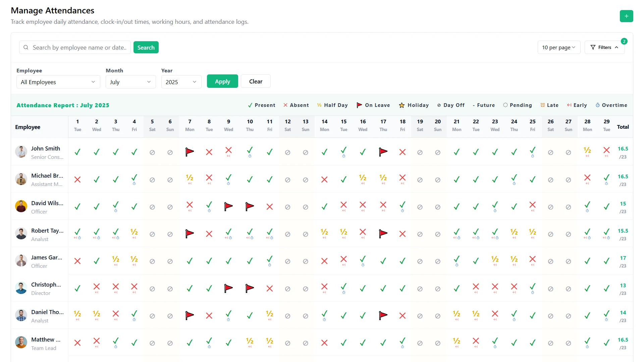Click John Smith's avatar photo
Viewport: 644px width, 362px height.
(21, 152)
